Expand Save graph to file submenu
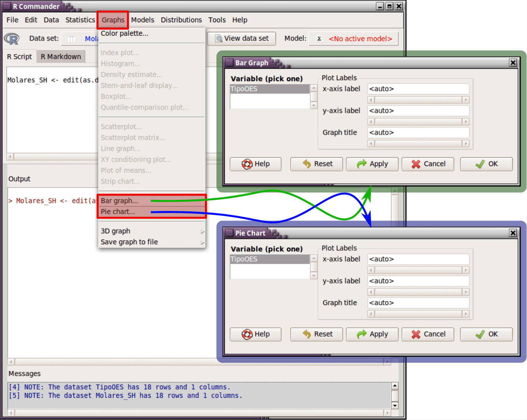This screenshot has width=527, height=420. tap(152, 242)
